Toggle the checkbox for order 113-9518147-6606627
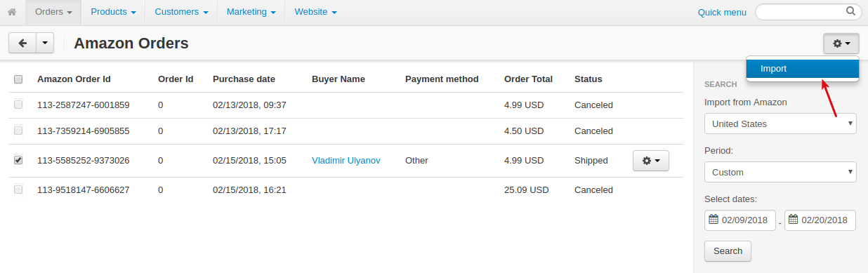The width and height of the screenshot is (868, 273). (x=18, y=189)
